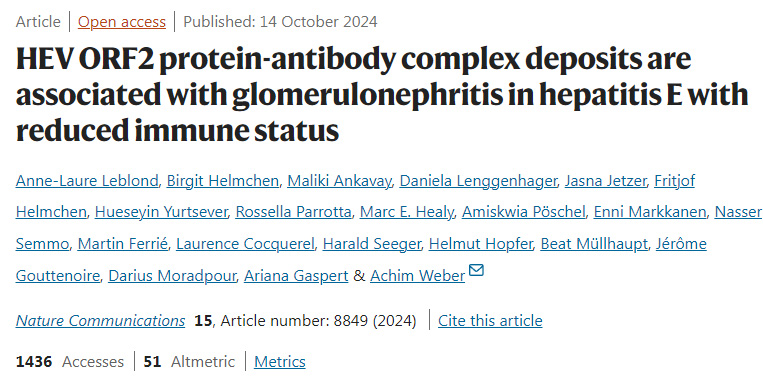Click Hueseyin Yurtsever author name
Screen dimensions: 763x378
click(161, 213)
